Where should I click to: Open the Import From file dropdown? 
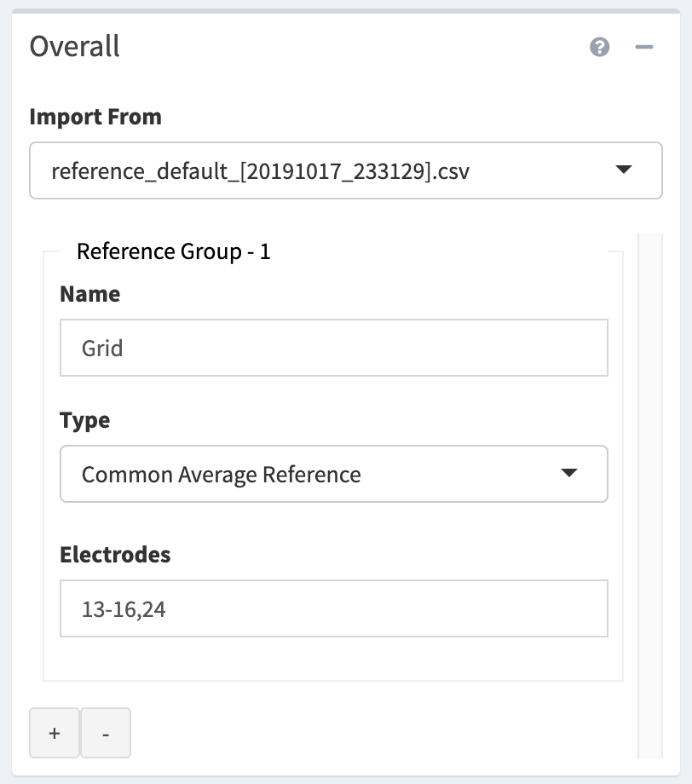[345, 170]
